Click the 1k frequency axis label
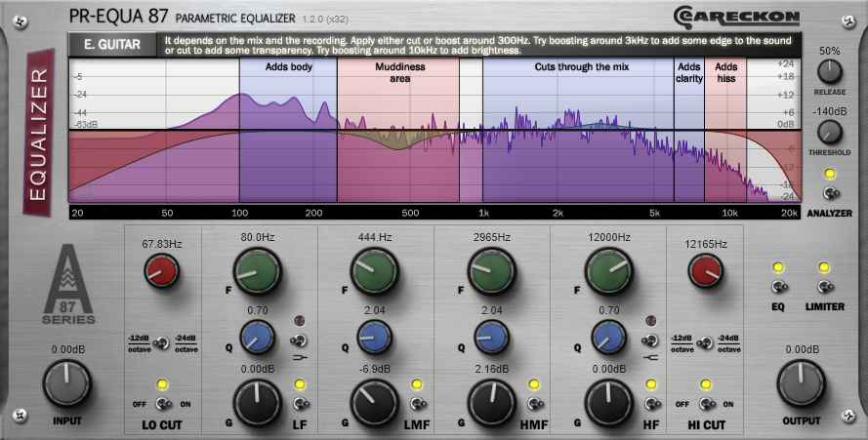868x440 pixels. click(483, 213)
